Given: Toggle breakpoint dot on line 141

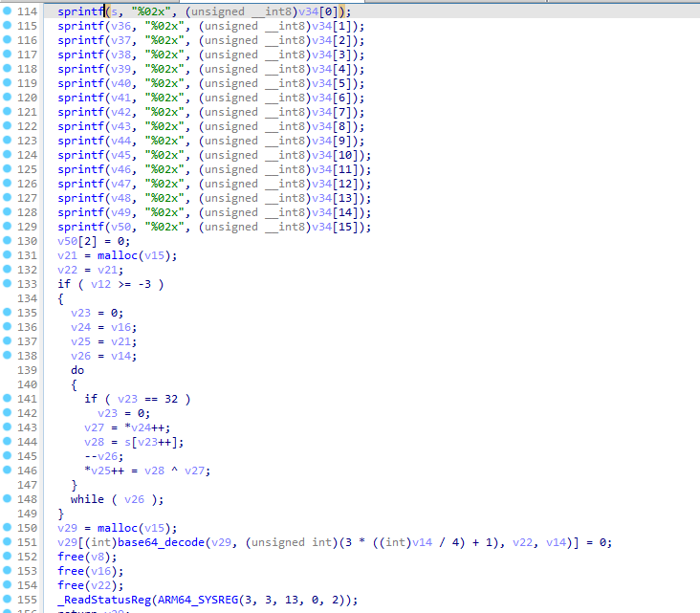Looking at the screenshot, I should click(7, 398).
